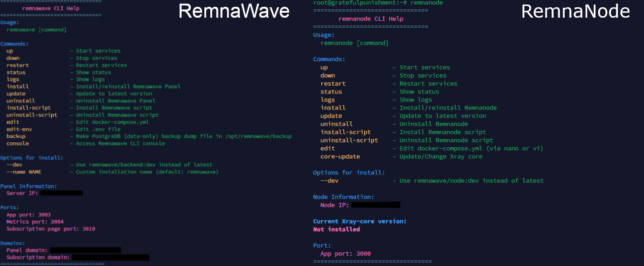Click 'Make PostgreDB (data-only) backup dump' line

coord(184,136)
